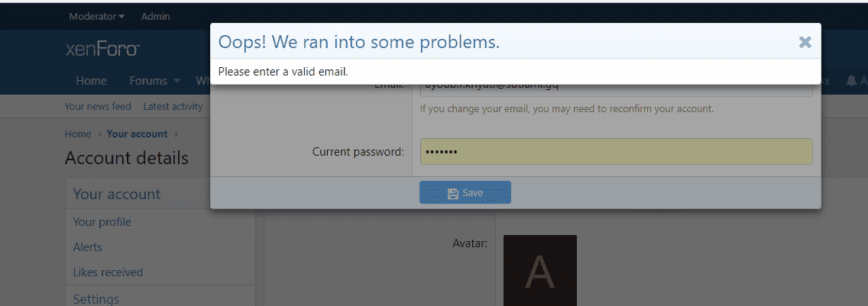Open the Settings sidebar section

coord(96,298)
